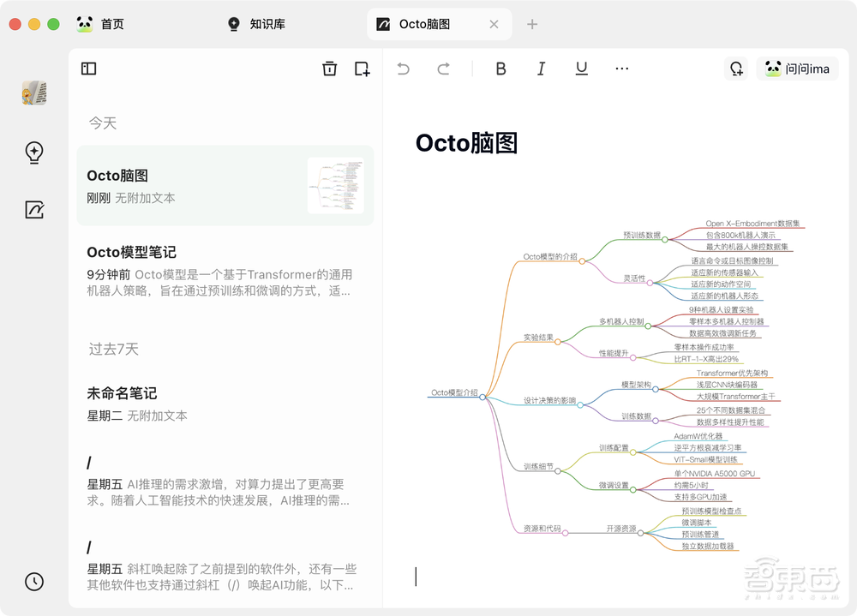Delete note using the trash icon
Screen dimensions: 857x616
[329, 69]
